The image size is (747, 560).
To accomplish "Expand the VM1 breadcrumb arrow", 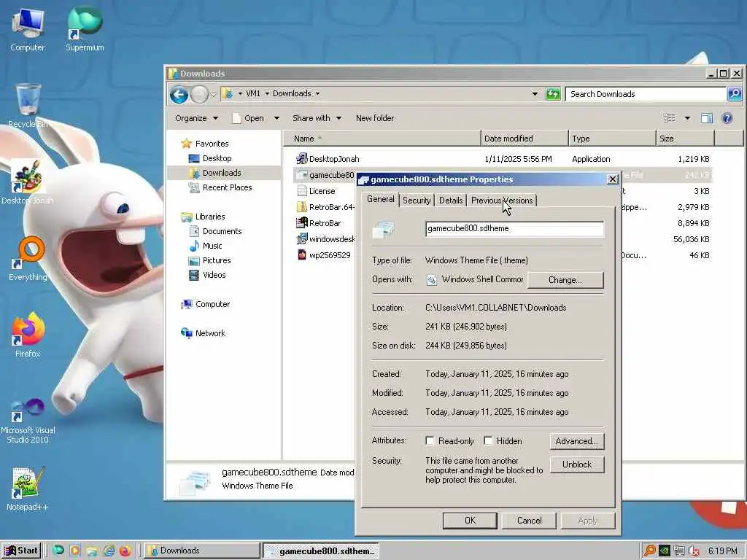I will point(267,93).
